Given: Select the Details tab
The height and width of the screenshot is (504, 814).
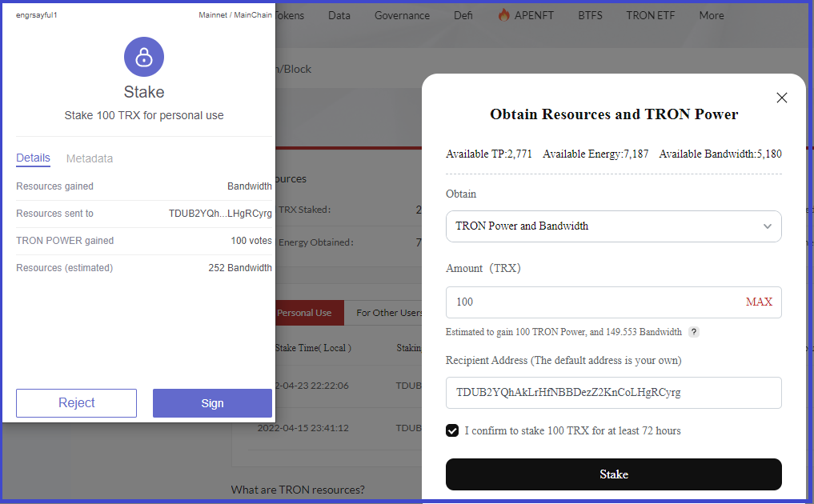Looking at the screenshot, I should (x=34, y=158).
